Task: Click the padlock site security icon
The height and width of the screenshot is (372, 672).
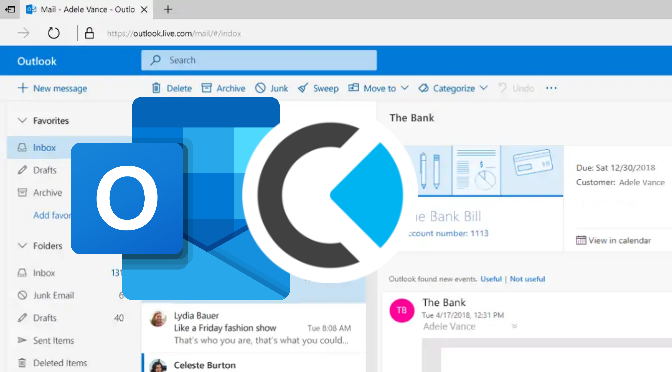Action: pyautogui.click(x=89, y=33)
